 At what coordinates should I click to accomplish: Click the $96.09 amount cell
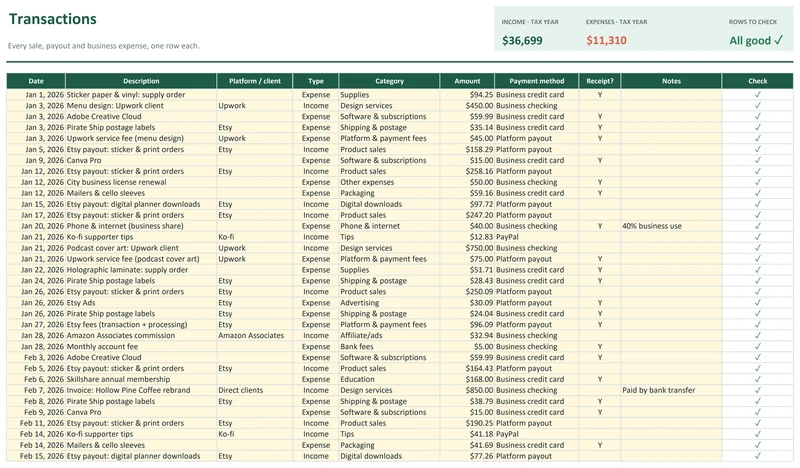pos(467,325)
